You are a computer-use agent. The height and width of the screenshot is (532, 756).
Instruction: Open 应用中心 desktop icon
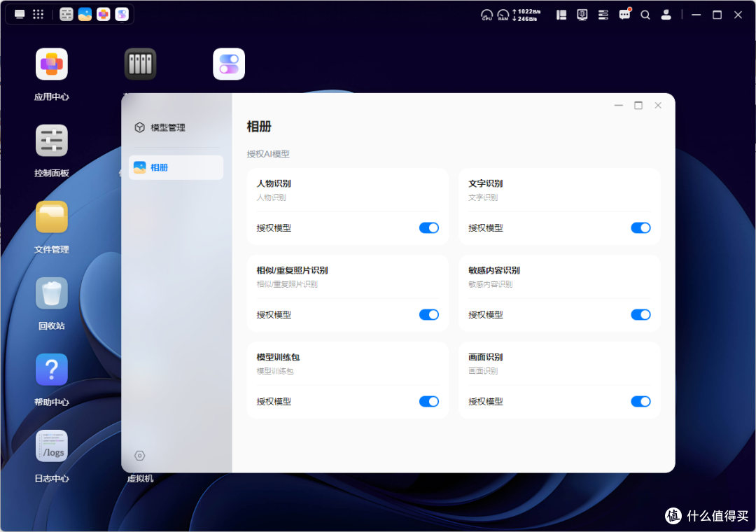52,64
